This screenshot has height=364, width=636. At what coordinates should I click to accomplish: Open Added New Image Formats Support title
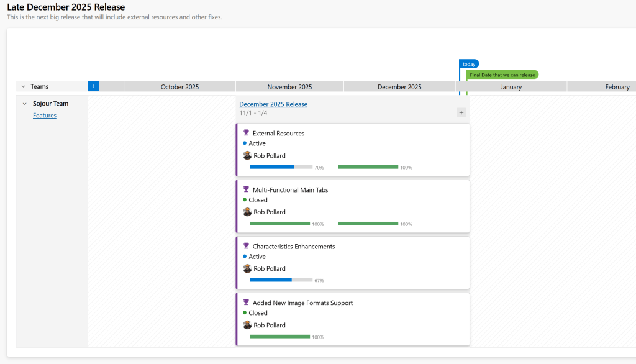point(302,303)
